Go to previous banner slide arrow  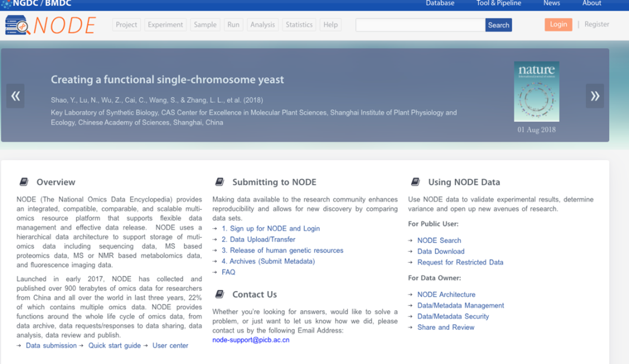coord(15,96)
